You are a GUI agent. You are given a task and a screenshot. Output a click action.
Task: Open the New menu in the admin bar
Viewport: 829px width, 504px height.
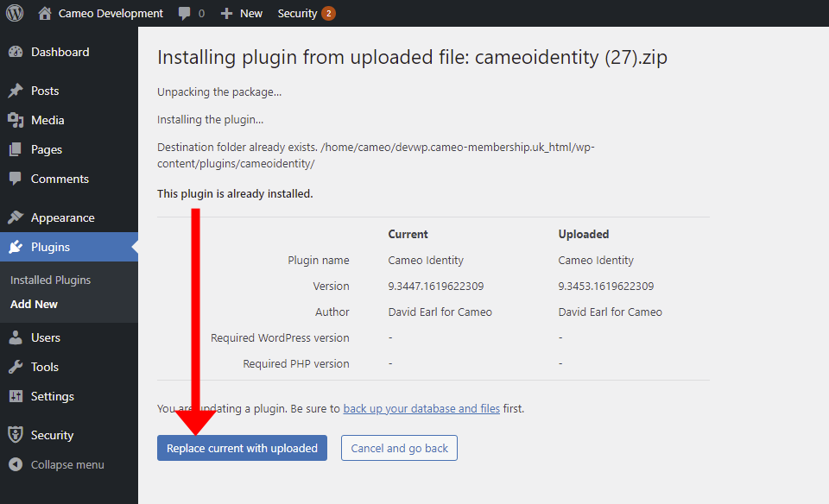(251, 13)
